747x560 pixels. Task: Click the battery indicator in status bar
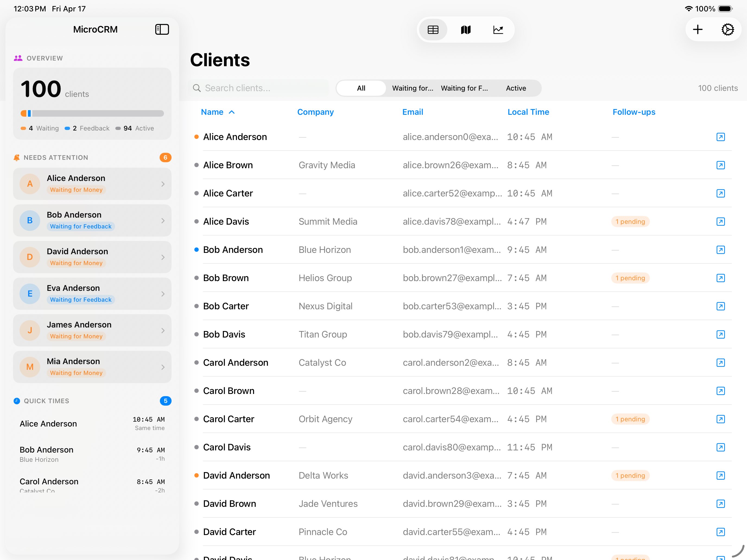725,9
